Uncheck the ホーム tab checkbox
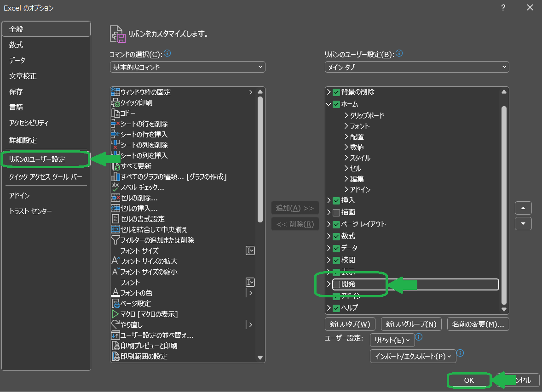This screenshot has height=392, width=542. point(336,104)
